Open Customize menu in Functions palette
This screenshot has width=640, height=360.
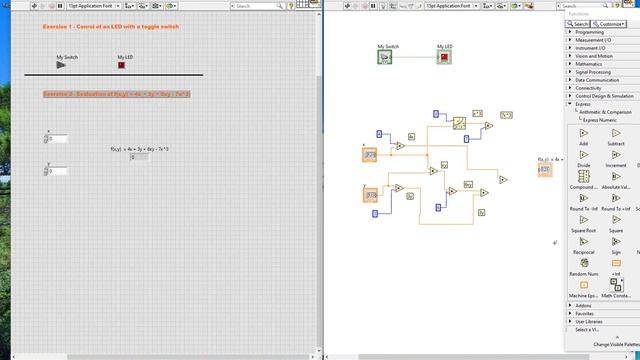(x=609, y=24)
